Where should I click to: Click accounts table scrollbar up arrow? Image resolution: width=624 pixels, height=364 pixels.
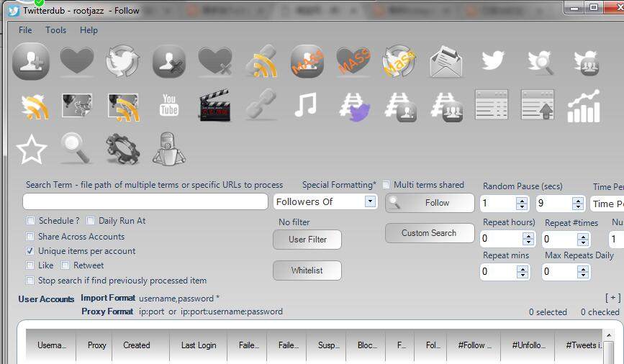coord(608,335)
